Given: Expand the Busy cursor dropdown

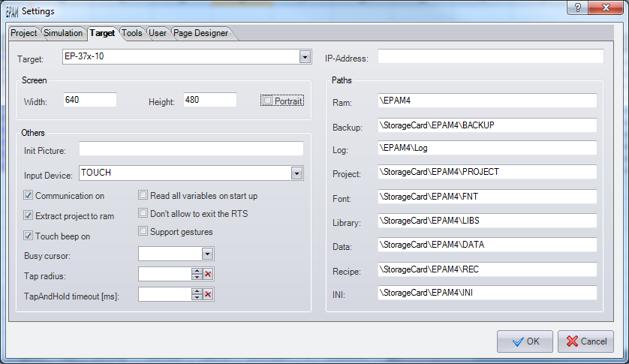Looking at the screenshot, I should pos(207,254).
